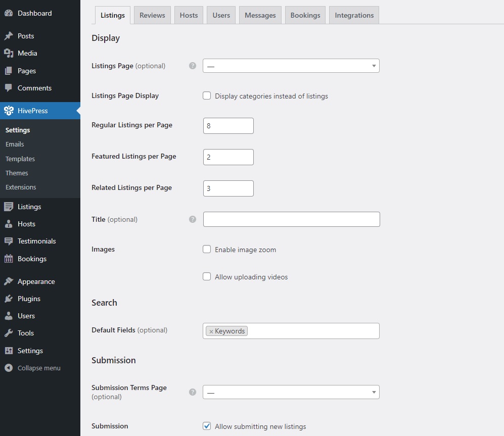Open the Integrations tab
Image resolution: width=504 pixels, height=436 pixels.
click(354, 15)
